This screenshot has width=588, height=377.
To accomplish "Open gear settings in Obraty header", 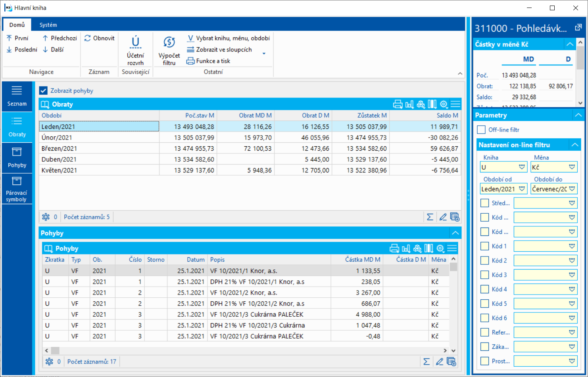I will tap(444, 104).
